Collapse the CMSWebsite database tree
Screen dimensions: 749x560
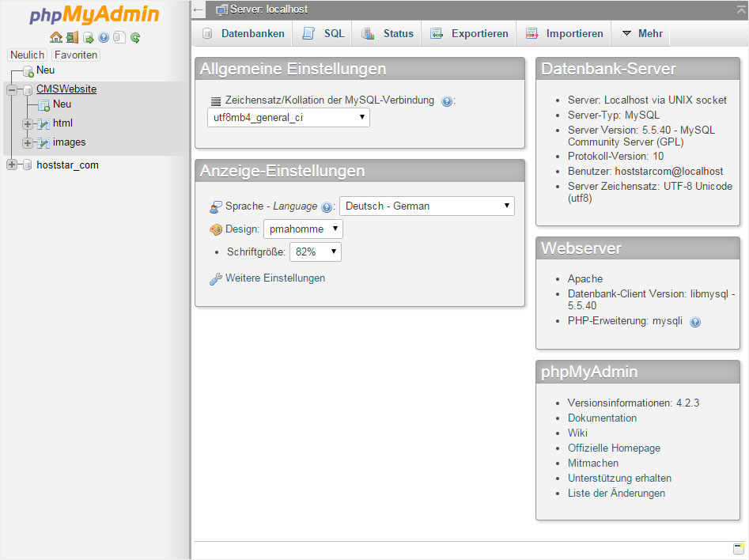[x=12, y=89]
